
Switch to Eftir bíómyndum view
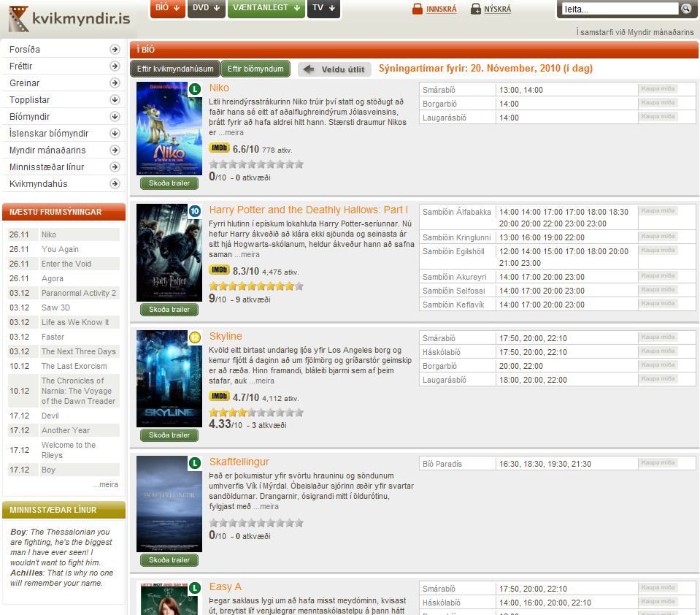pyautogui.click(x=255, y=69)
